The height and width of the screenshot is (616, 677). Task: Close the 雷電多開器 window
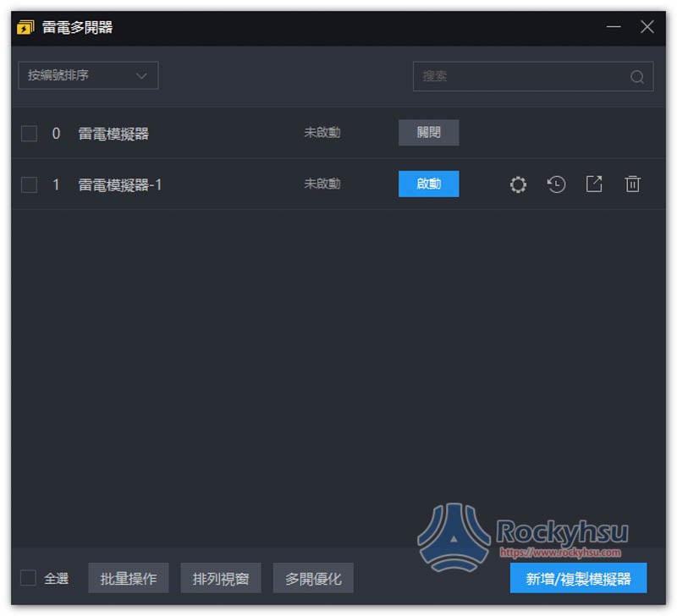[x=647, y=27]
